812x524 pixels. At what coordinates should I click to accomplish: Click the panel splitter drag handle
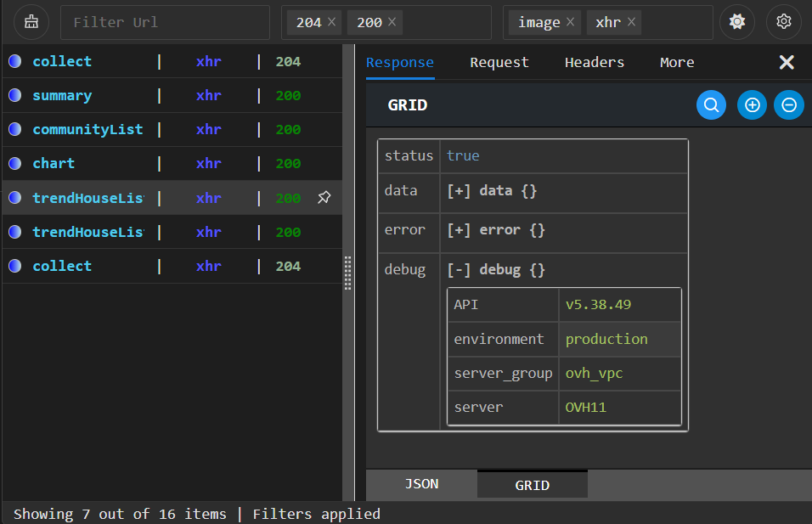347,273
